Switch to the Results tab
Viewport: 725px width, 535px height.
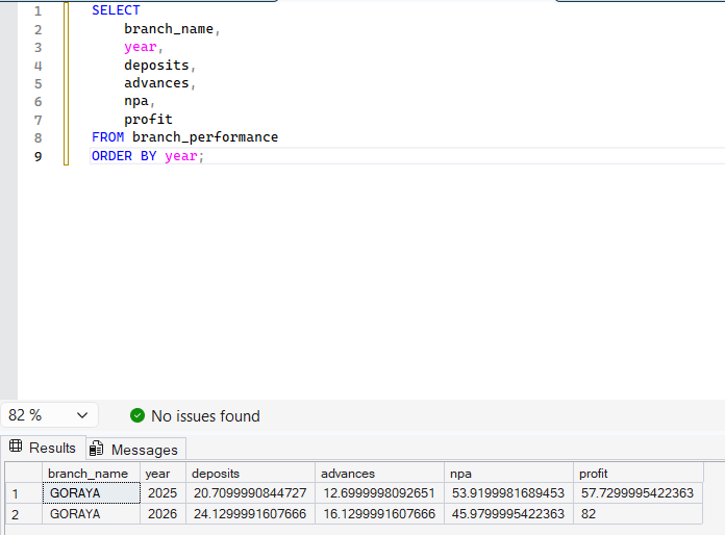click(x=43, y=448)
